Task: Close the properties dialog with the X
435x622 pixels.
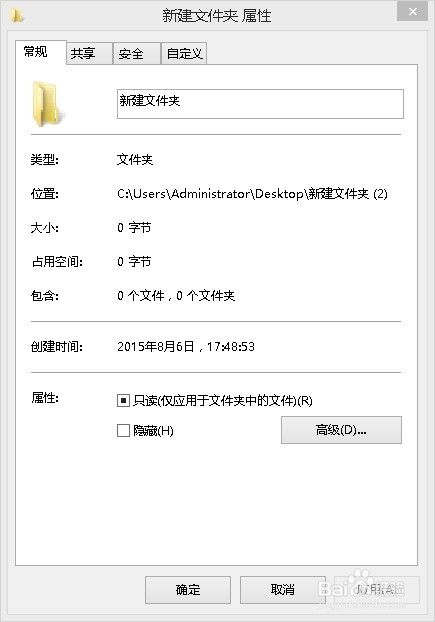Action: (412, 12)
